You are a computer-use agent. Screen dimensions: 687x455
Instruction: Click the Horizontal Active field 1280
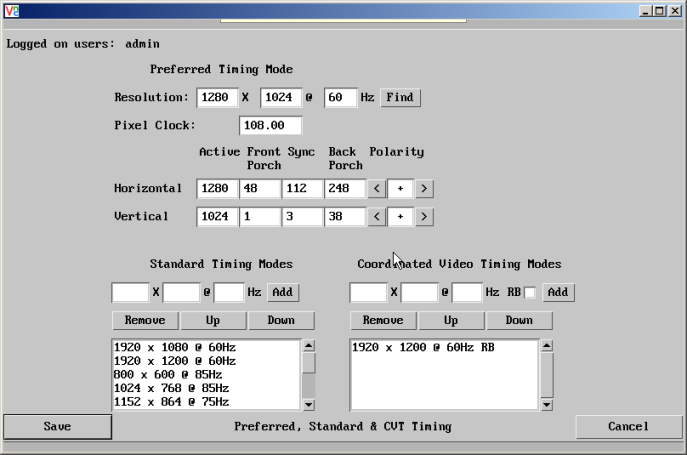point(217,188)
